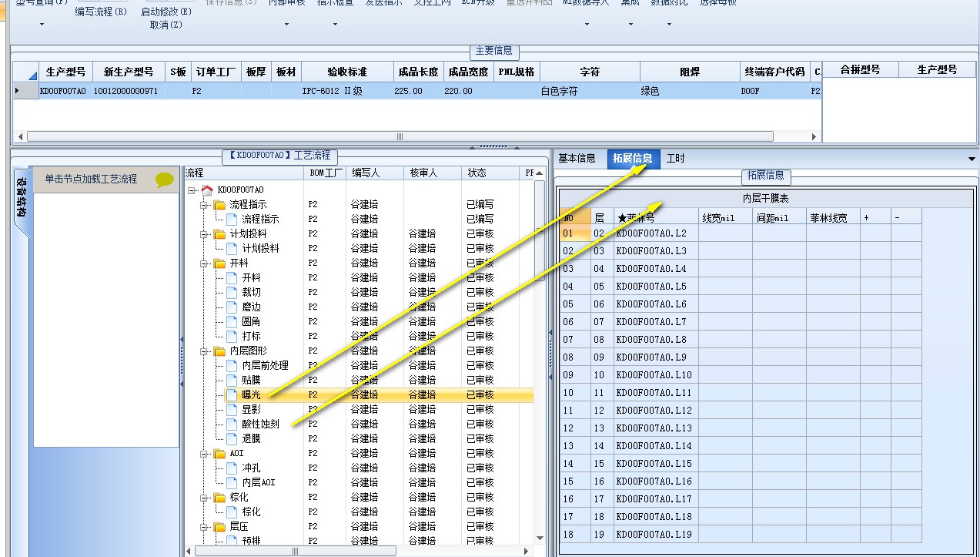980x557 pixels.
Task: Click the folder icon next to 棕化 group
Action: [219, 497]
